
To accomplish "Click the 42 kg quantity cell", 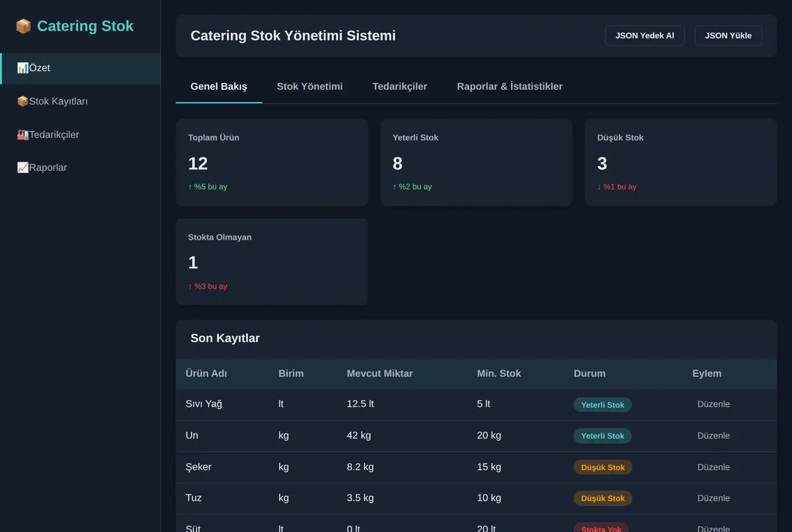I will coord(359,436).
